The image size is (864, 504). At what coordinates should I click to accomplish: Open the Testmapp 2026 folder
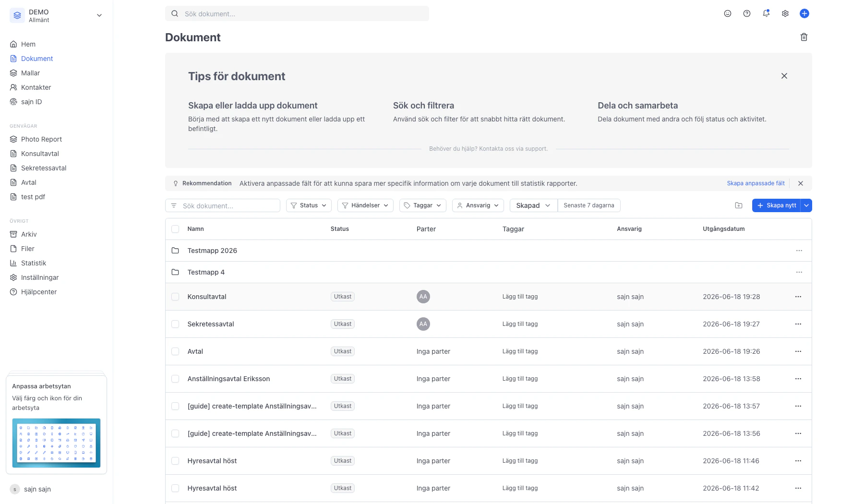coord(212,251)
